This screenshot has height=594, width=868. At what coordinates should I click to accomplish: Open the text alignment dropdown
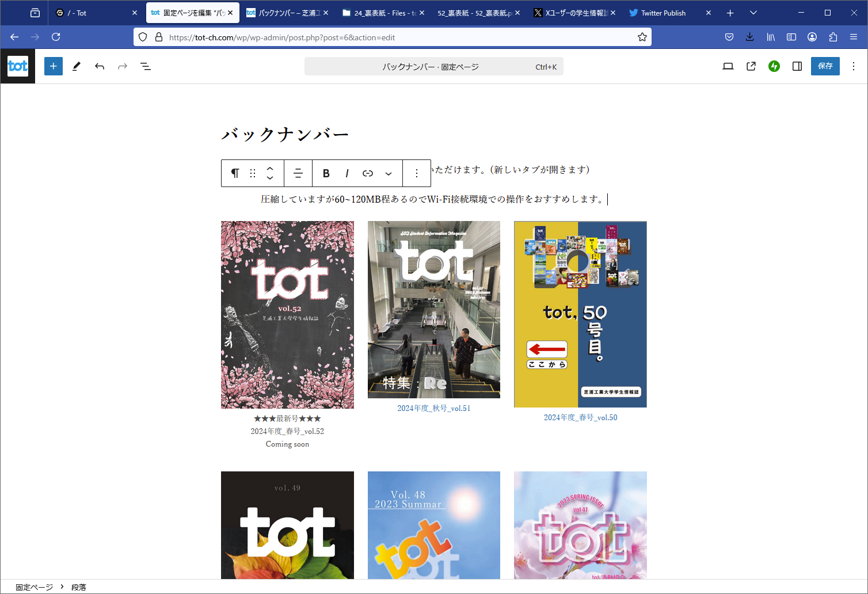(298, 173)
